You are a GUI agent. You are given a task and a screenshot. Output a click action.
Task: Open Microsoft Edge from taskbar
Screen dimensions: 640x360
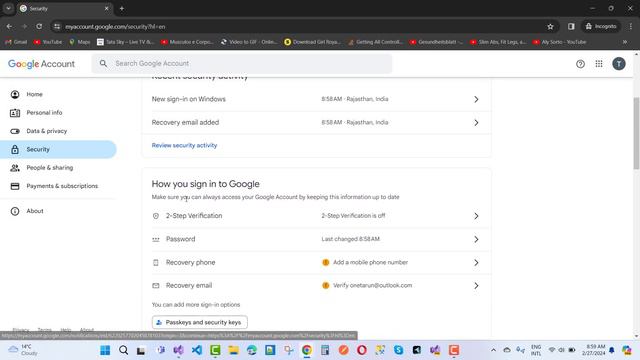point(252,350)
